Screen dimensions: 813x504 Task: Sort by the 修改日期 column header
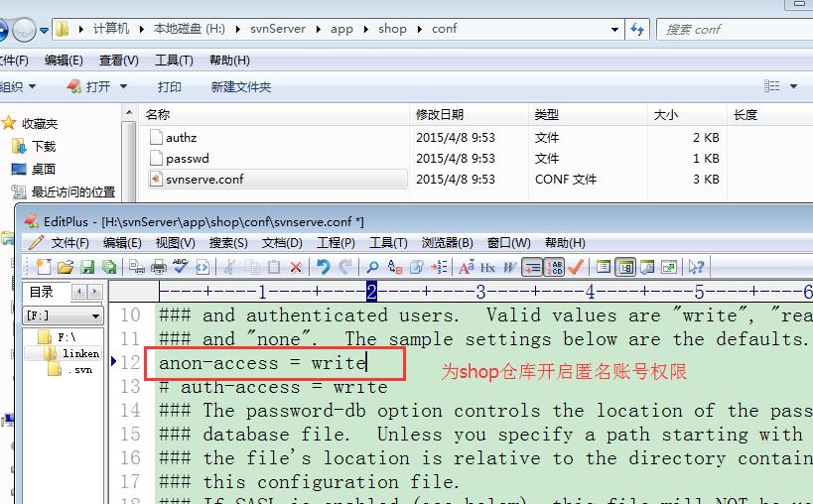click(x=440, y=114)
